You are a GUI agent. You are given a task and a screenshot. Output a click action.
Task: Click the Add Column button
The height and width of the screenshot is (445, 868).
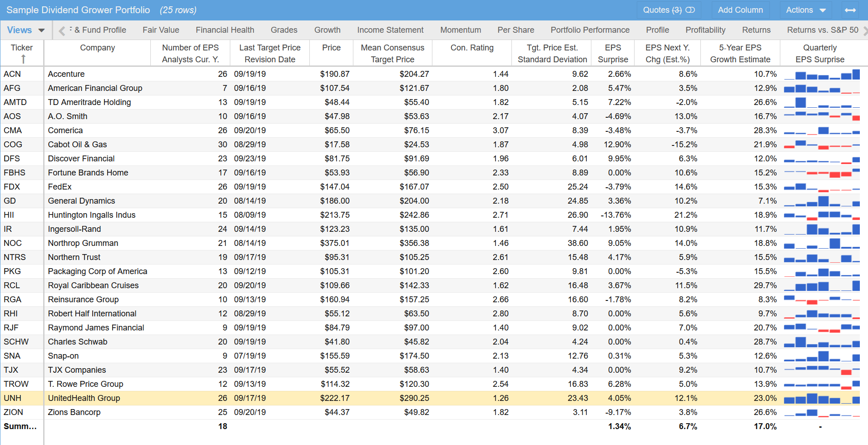click(x=740, y=10)
